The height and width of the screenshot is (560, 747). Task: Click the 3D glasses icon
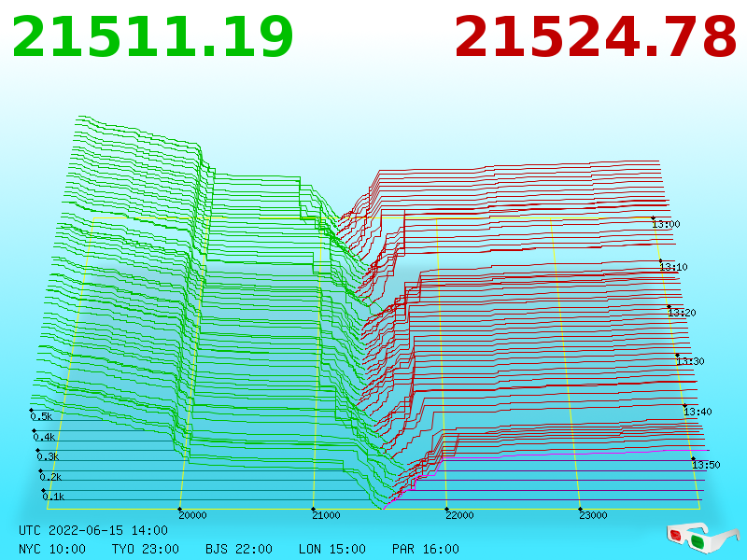tap(703, 537)
